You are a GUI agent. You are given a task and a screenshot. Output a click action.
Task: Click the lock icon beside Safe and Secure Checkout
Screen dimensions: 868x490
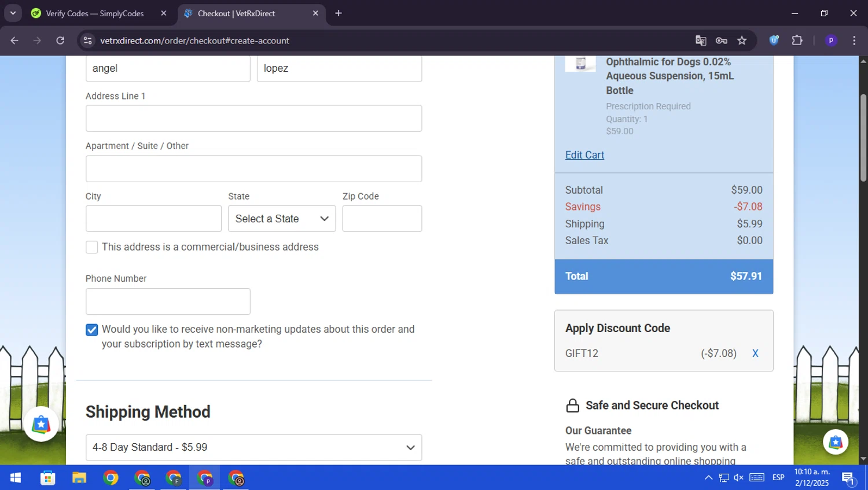click(572, 406)
